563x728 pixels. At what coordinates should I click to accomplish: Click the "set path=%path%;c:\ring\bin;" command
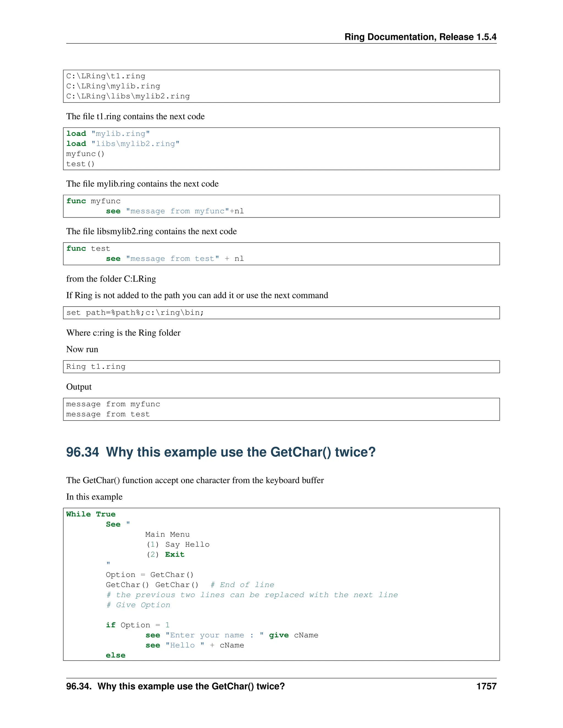(x=135, y=313)
